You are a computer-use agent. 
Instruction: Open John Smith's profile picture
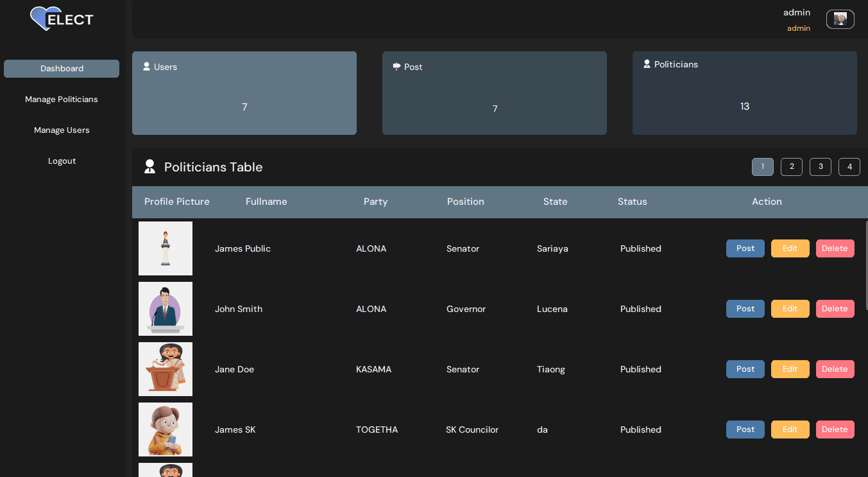point(166,309)
